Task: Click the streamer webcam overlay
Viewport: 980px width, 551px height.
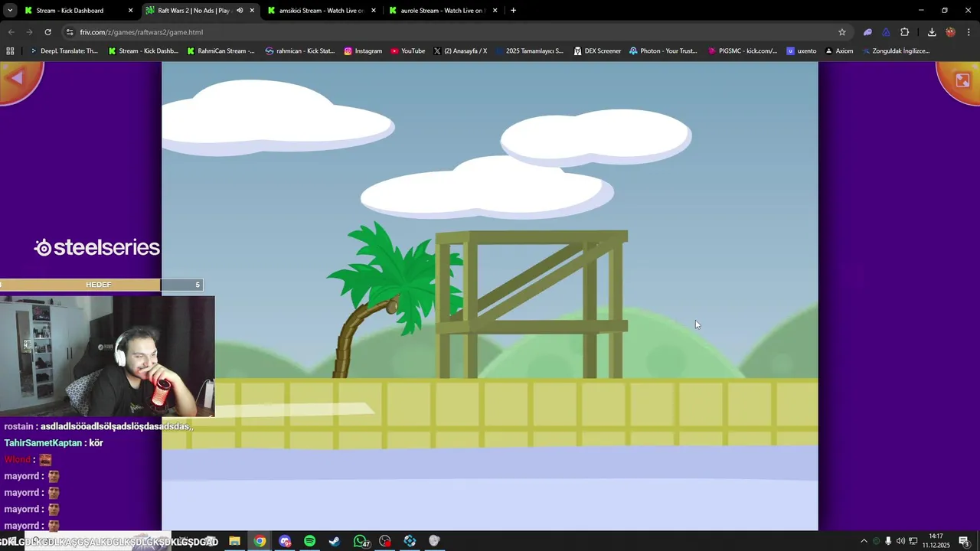Action: click(x=107, y=356)
